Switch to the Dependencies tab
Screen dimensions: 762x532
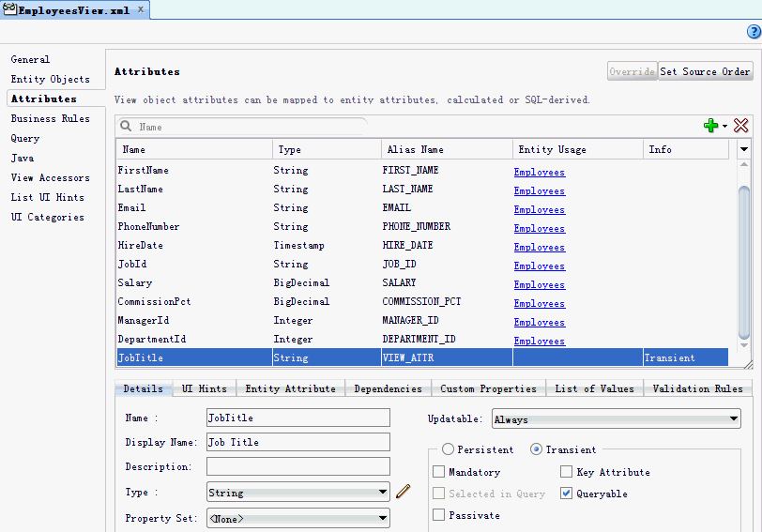coord(389,388)
